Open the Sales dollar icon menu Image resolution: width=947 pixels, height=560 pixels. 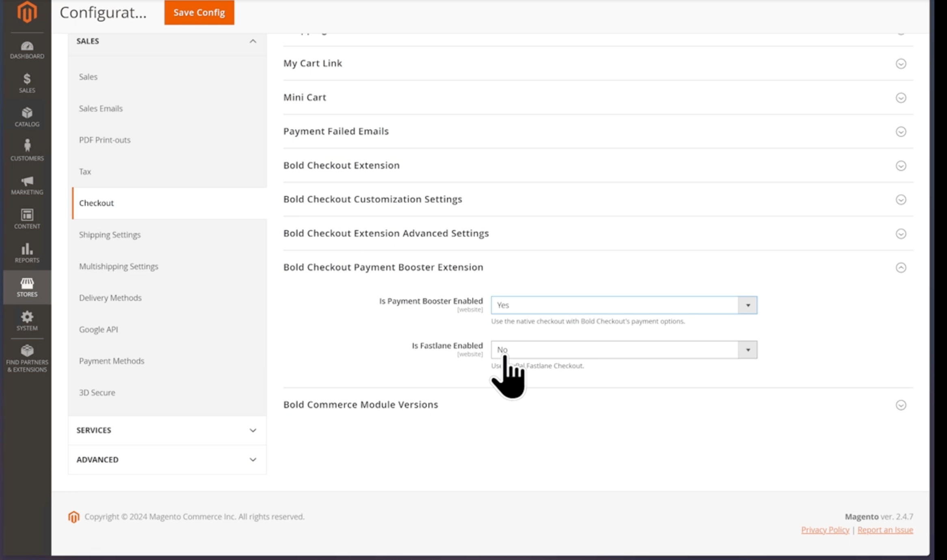(x=27, y=83)
